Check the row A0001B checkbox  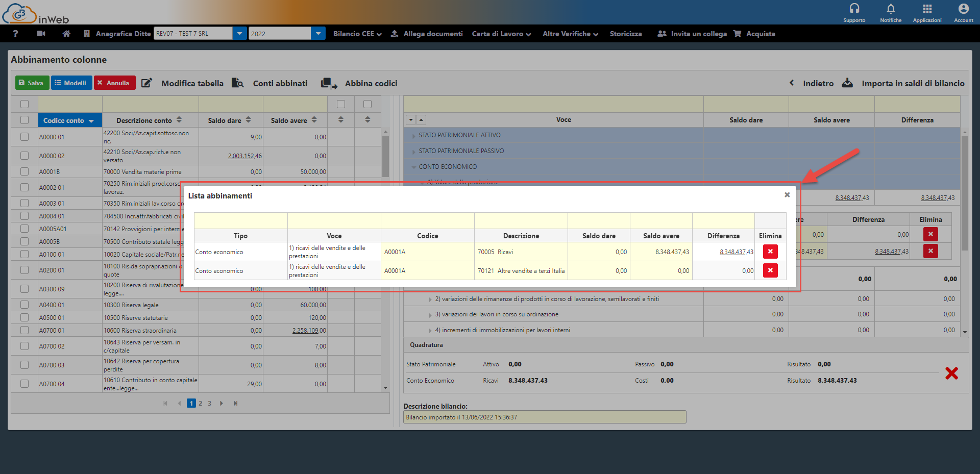24,171
